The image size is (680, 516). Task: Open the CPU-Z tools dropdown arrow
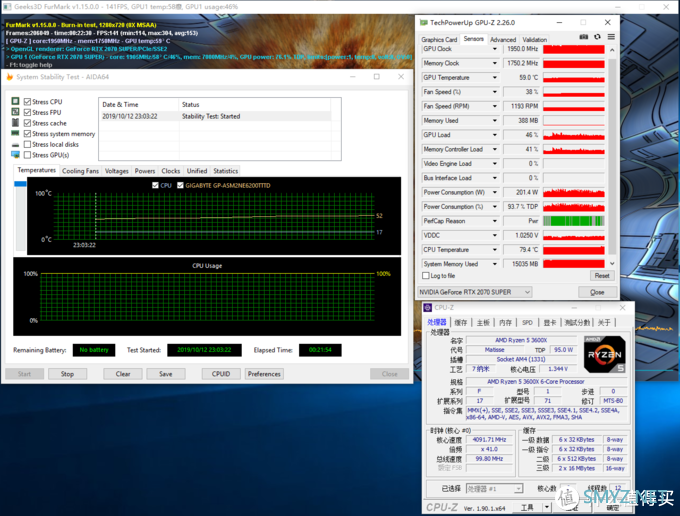[x=546, y=506]
